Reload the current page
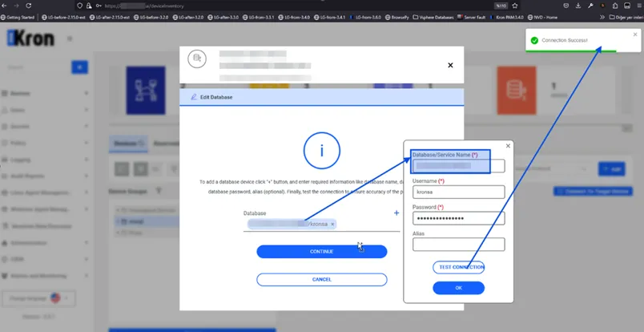Screen dimensions: 644x332 (x=29, y=6)
